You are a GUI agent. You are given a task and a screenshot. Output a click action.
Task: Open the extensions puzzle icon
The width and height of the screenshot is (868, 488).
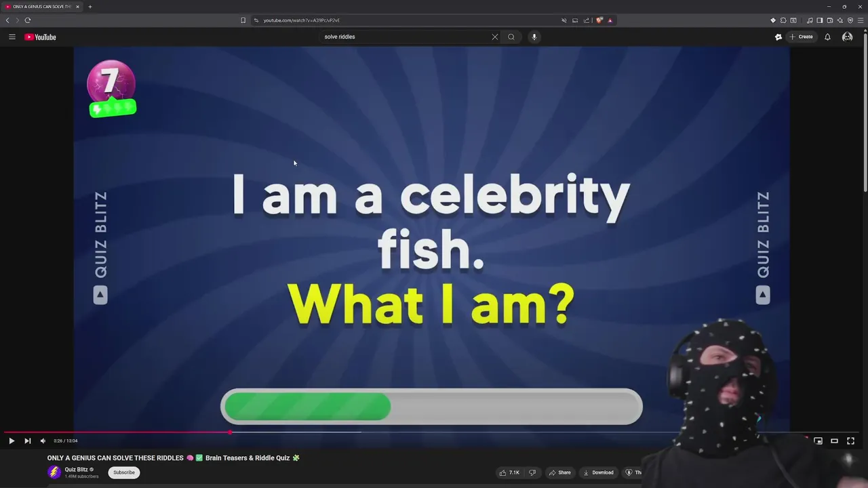[x=783, y=20]
